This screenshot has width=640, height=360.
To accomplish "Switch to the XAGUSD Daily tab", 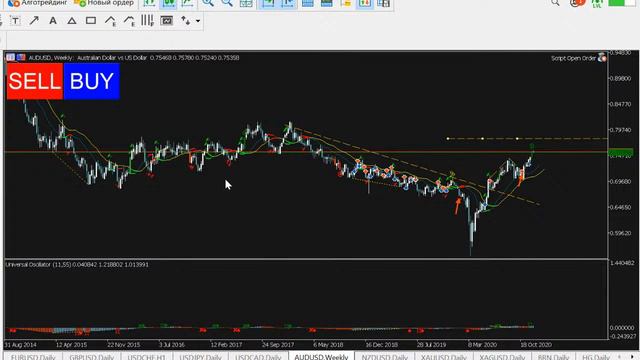I will click(x=502, y=357).
